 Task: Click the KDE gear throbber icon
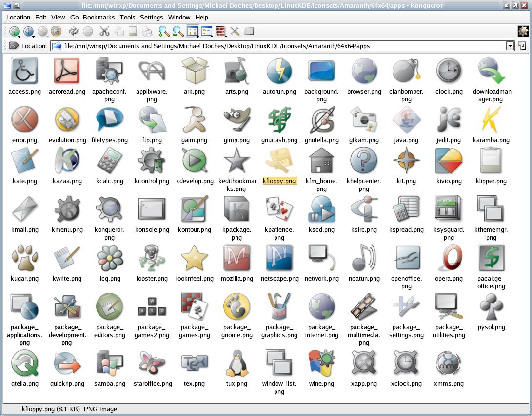coord(523,31)
